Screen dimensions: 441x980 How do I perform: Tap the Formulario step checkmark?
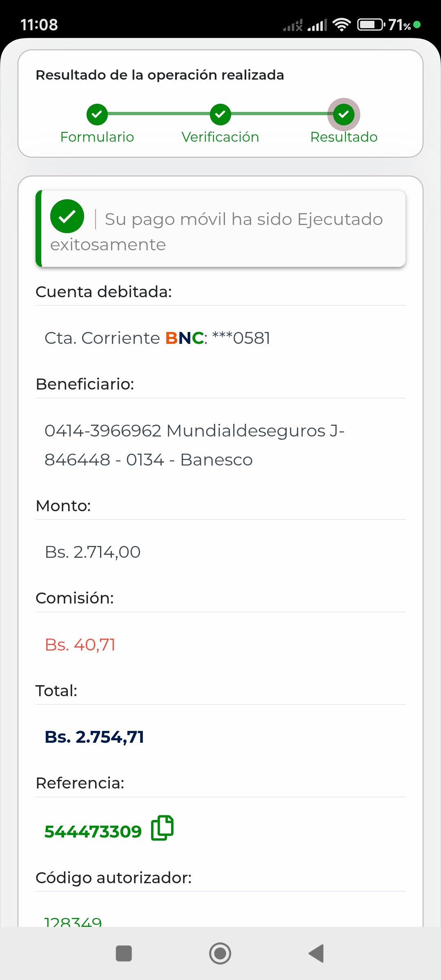[x=97, y=114]
